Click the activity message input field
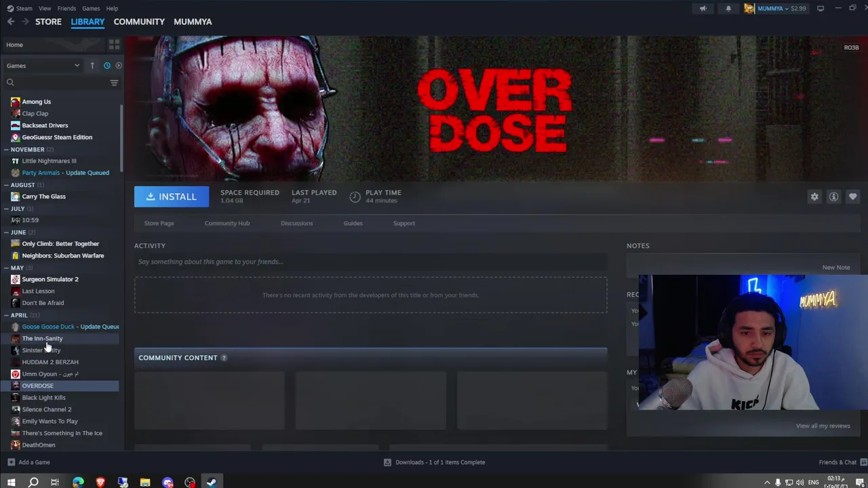This screenshot has height=488, width=868. point(370,262)
